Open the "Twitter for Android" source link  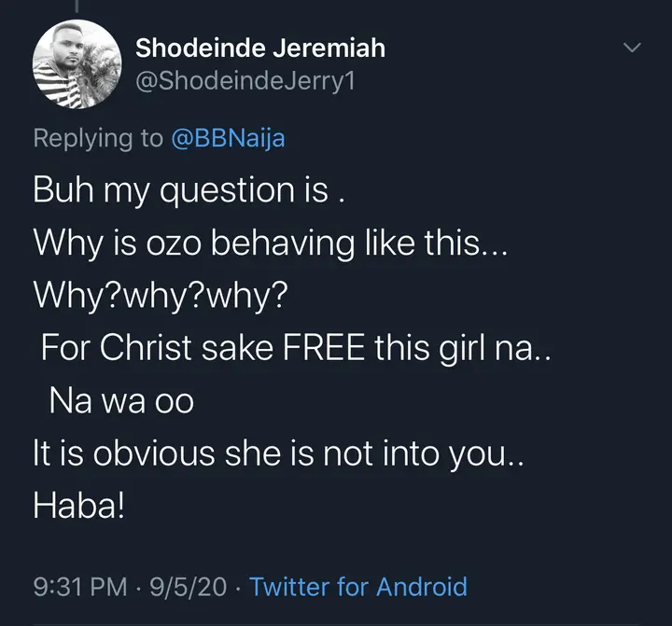357,587
